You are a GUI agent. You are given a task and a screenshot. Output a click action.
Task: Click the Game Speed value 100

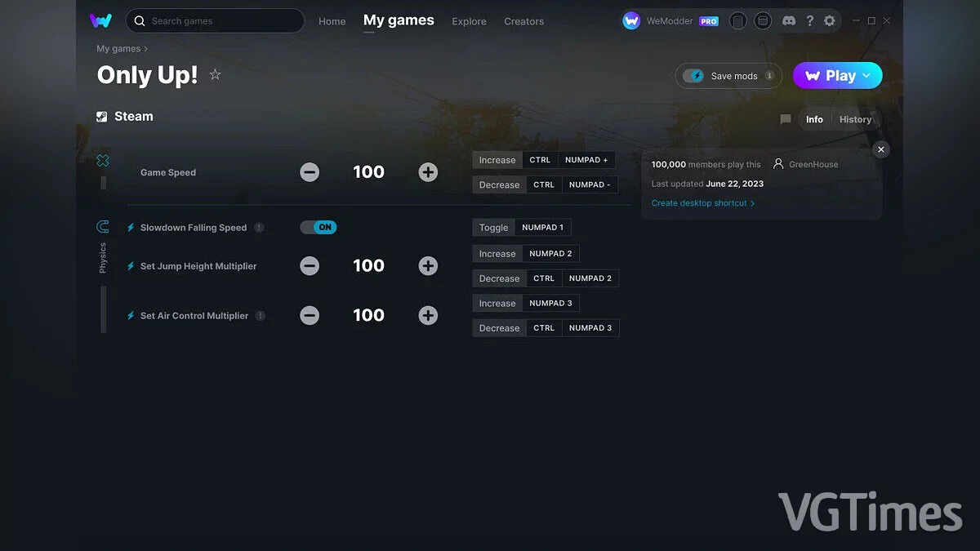[368, 172]
